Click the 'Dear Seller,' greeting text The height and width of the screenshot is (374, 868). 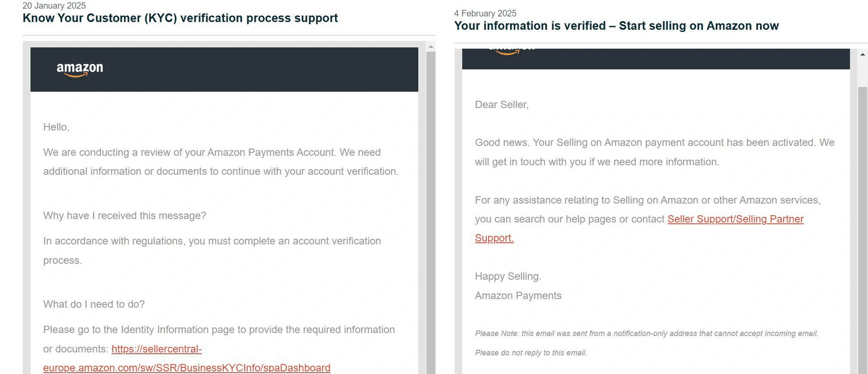click(x=501, y=104)
